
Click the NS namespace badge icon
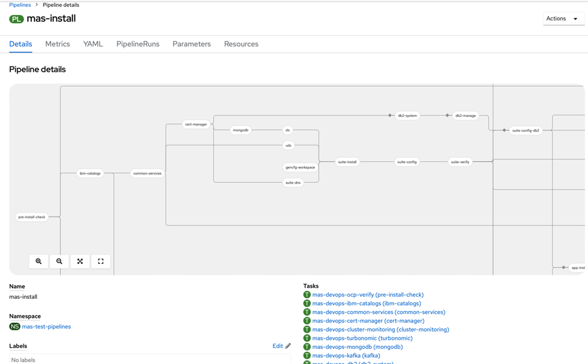pos(14,326)
